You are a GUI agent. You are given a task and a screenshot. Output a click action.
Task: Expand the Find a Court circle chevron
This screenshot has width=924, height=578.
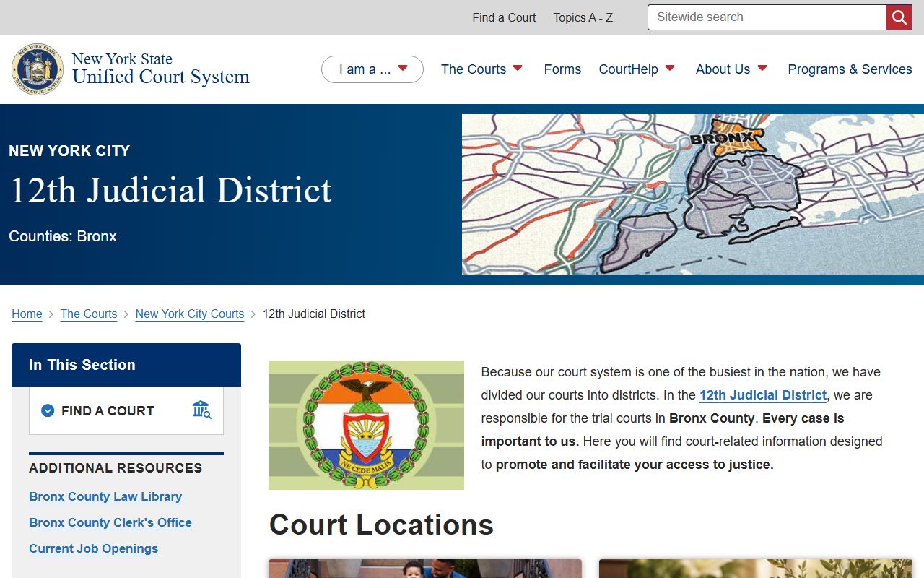coord(48,410)
